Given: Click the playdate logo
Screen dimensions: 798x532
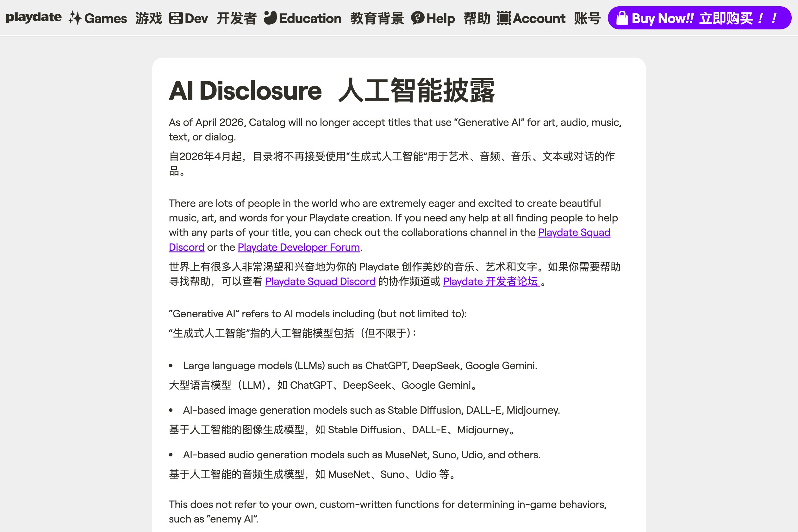Looking at the screenshot, I should (34, 17).
